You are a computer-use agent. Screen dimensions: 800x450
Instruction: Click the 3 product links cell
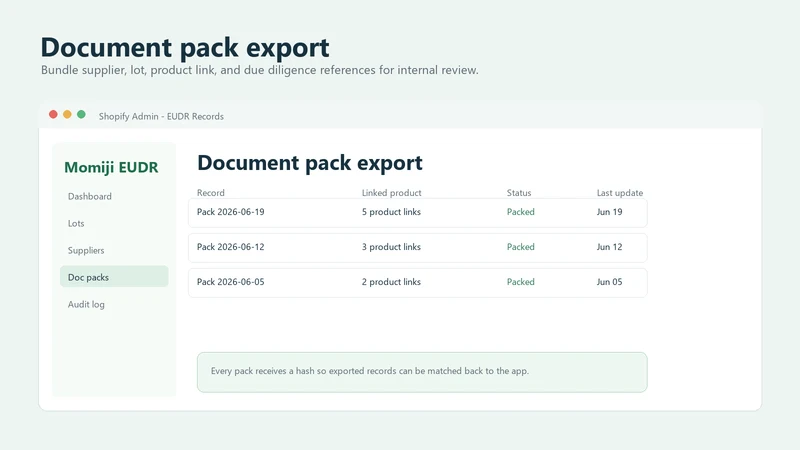point(391,247)
